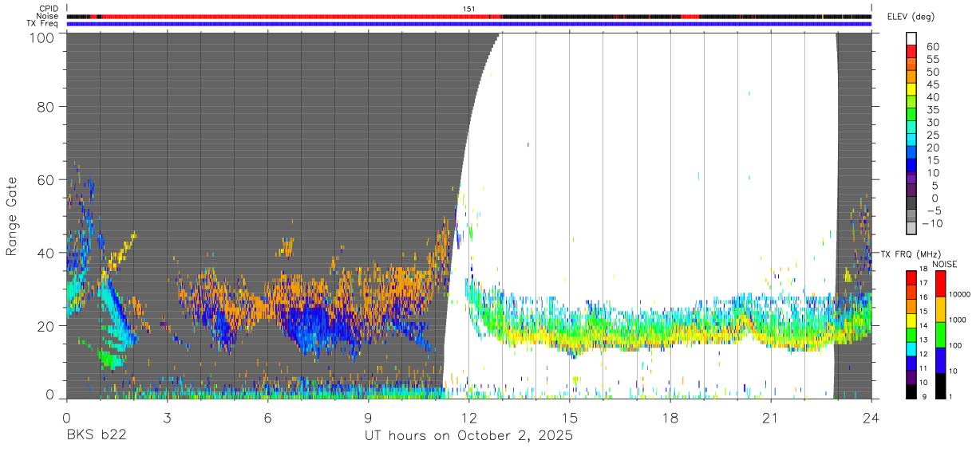Click the "6" tick label on the UT hours axis
Screen dimensions: 980x452
click(x=267, y=417)
